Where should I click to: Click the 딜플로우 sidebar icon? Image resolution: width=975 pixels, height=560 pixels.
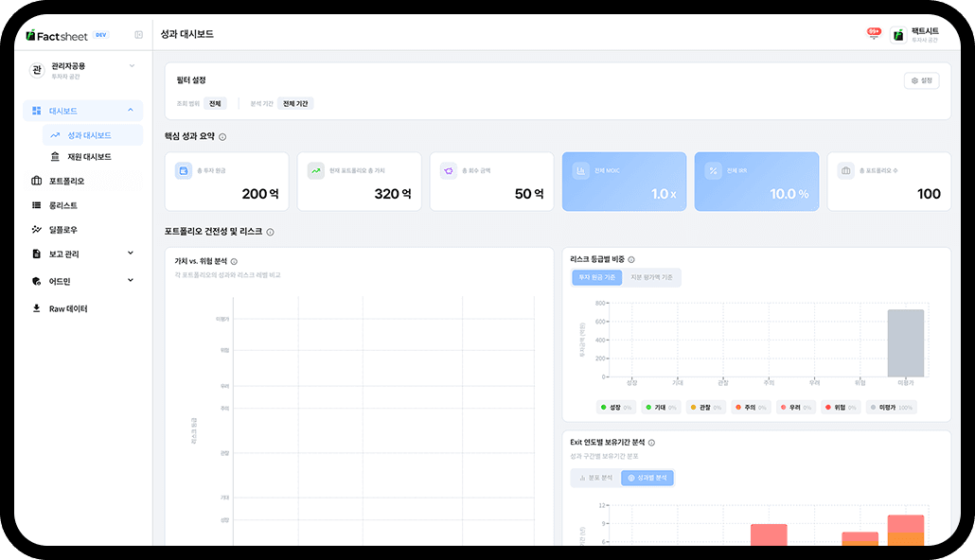35,227
